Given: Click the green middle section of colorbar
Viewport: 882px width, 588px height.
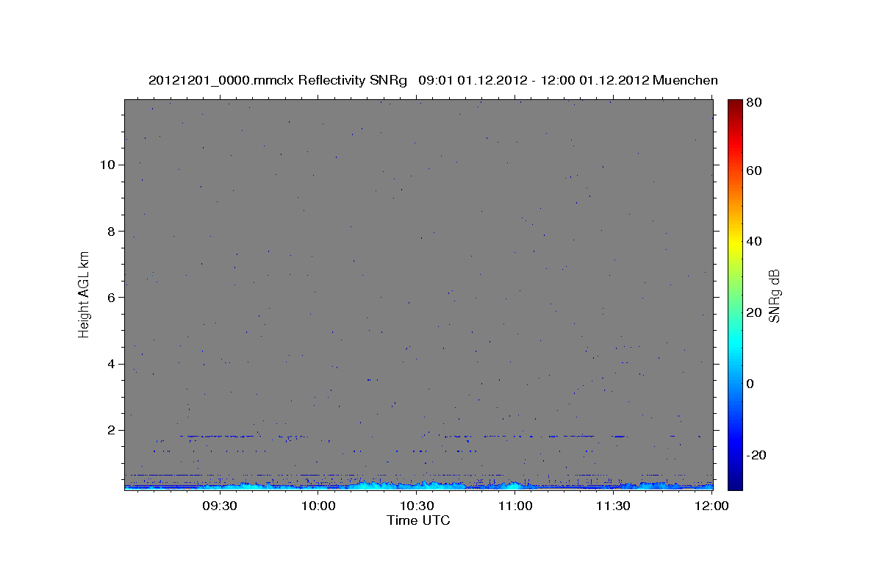Looking at the screenshot, I should click(735, 294).
